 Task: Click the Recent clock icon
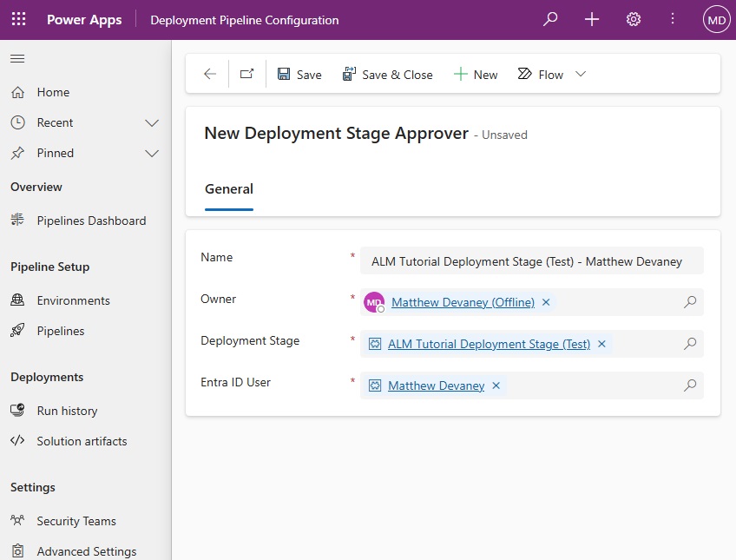pos(18,122)
